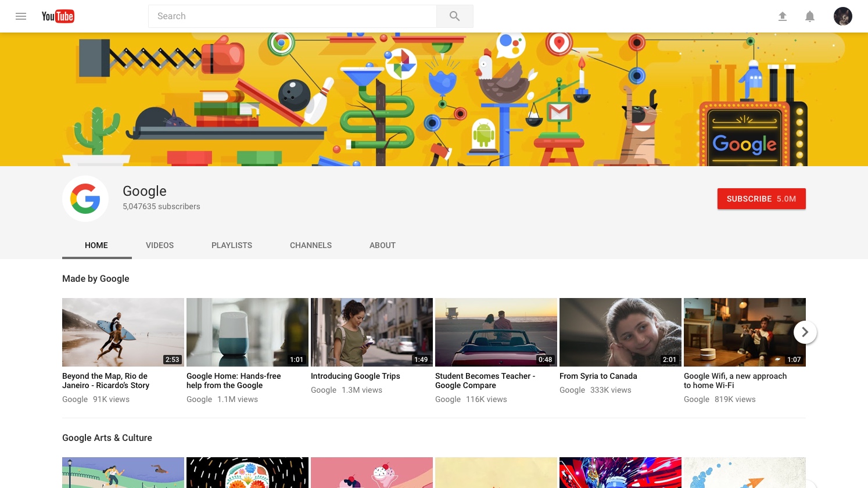The height and width of the screenshot is (488, 868).
Task: Open Google's channel name link
Action: coord(144,191)
